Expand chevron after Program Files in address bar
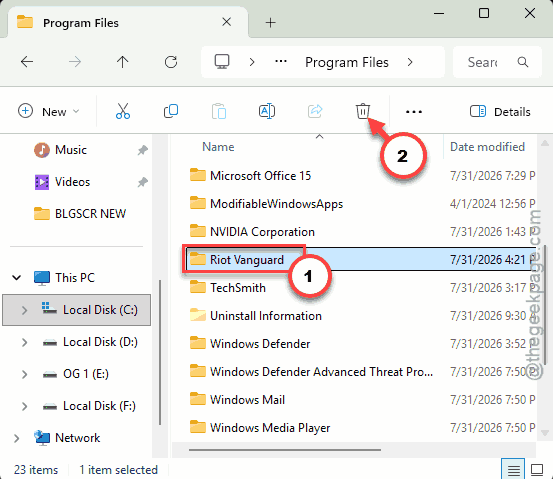553x479 pixels. (410, 62)
